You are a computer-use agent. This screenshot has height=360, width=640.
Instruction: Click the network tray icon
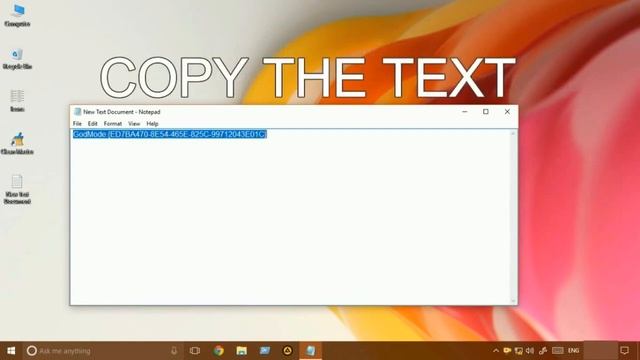click(518, 351)
